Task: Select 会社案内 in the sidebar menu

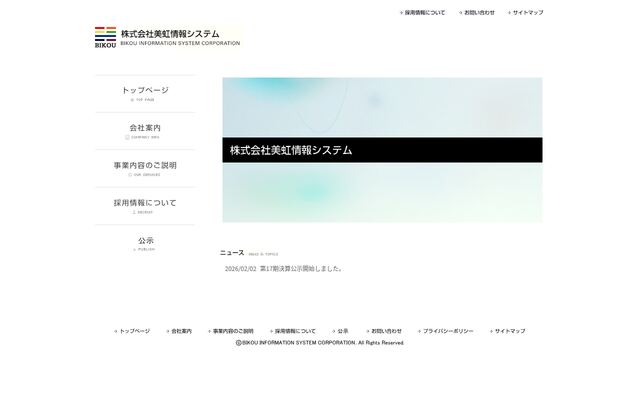Action: 145,131
